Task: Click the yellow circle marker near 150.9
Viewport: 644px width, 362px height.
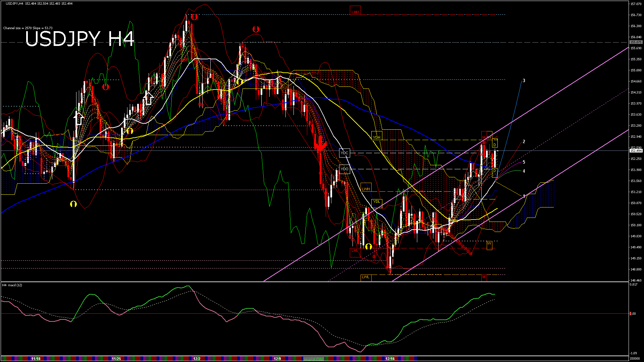Action: pyautogui.click(x=74, y=203)
